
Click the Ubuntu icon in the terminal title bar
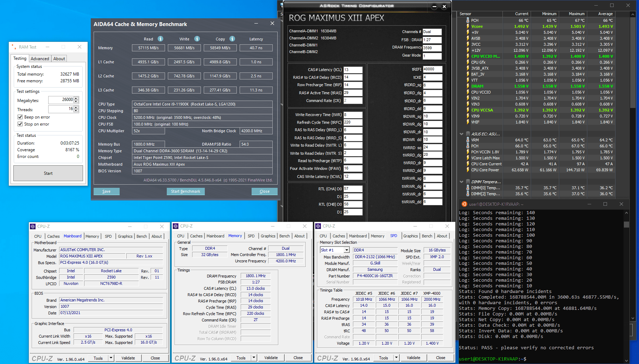pos(464,204)
